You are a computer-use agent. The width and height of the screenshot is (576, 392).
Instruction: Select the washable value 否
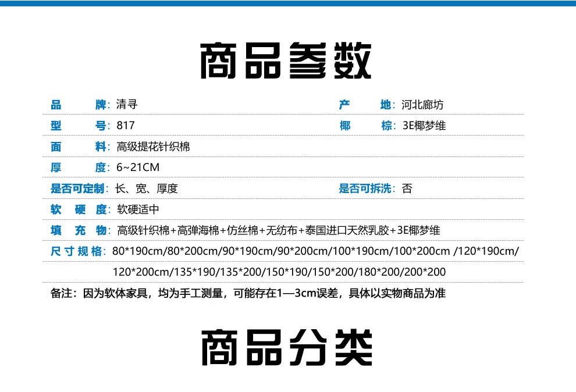407,188
